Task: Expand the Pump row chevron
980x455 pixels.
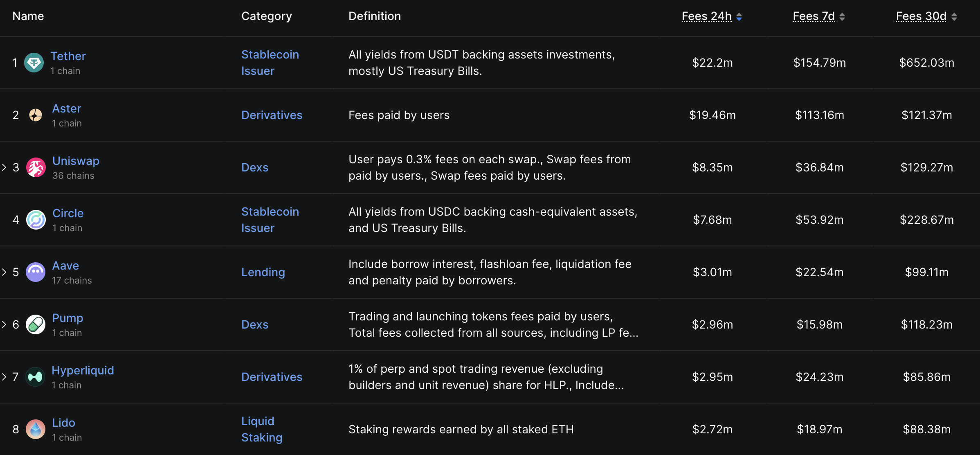Action: [x=4, y=324]
